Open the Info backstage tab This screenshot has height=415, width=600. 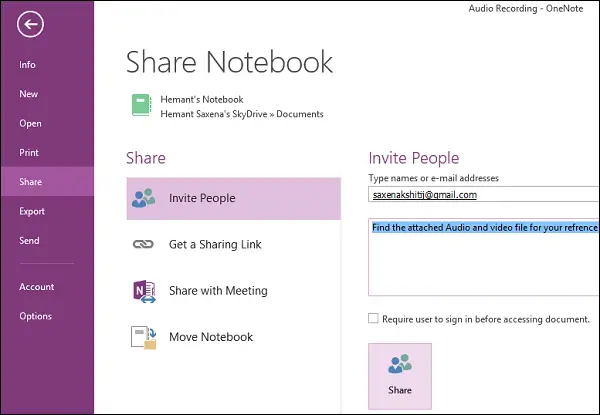point(28,65)
